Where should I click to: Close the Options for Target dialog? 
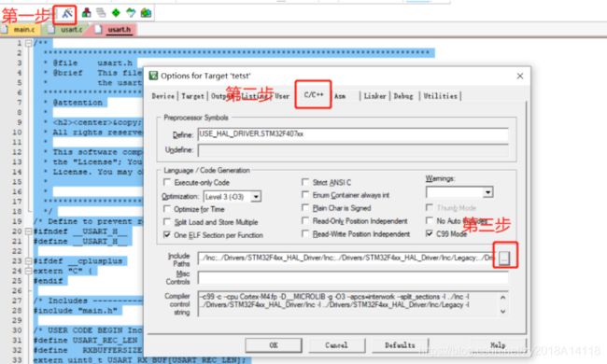click(520, 76)
